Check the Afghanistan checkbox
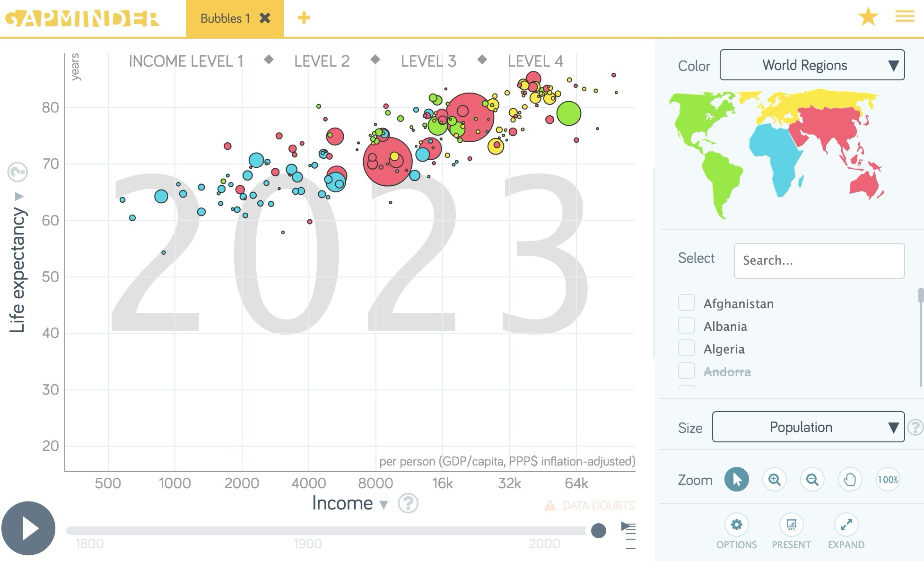This screenshot has width=924, height=569. click(x=686, y=302)
